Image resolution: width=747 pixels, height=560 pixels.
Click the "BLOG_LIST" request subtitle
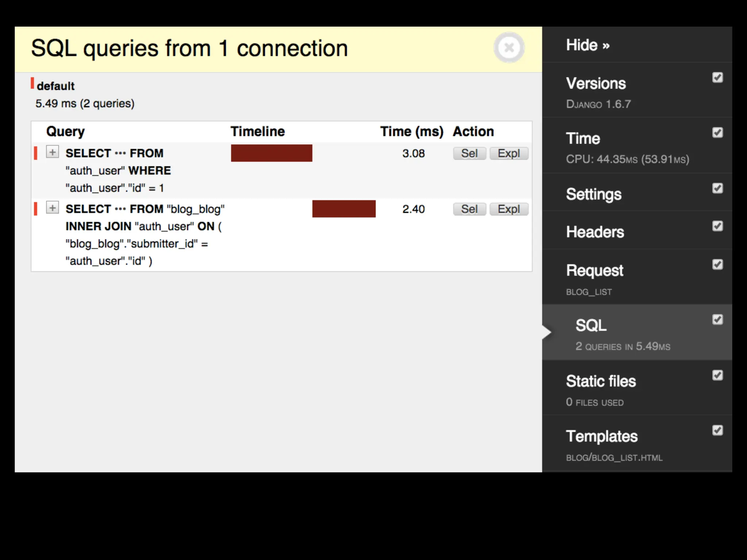(x=589, y=292)
